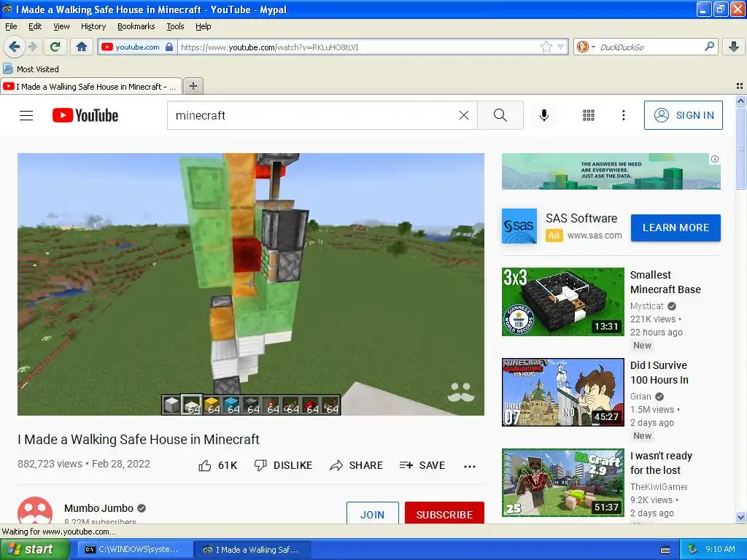Open the YouTube settings three-dot menu
The width and height of the screenshot is (747, 560).
623,115
